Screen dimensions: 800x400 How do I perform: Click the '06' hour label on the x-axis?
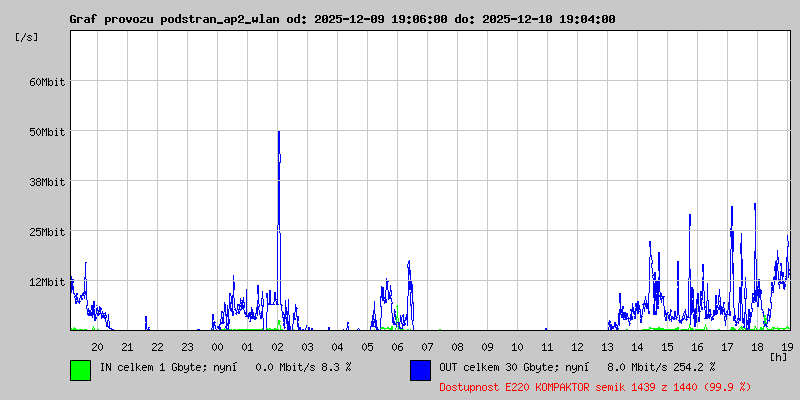coord(397,347)
